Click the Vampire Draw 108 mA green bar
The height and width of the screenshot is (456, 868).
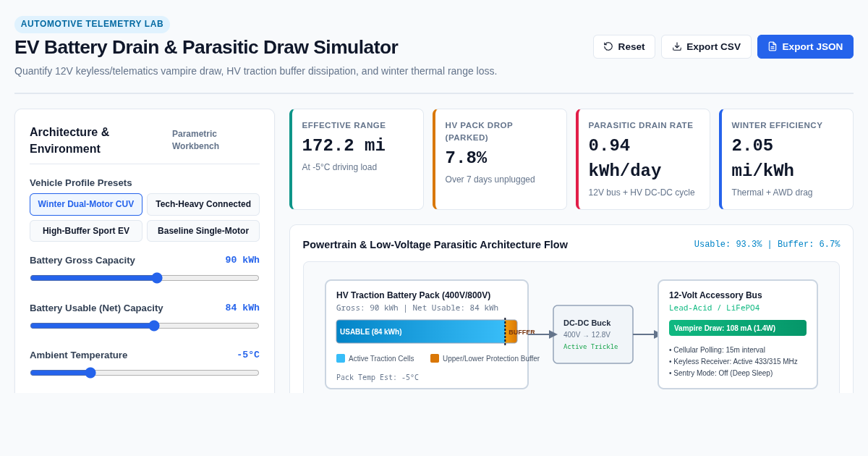tap(738, 328)
